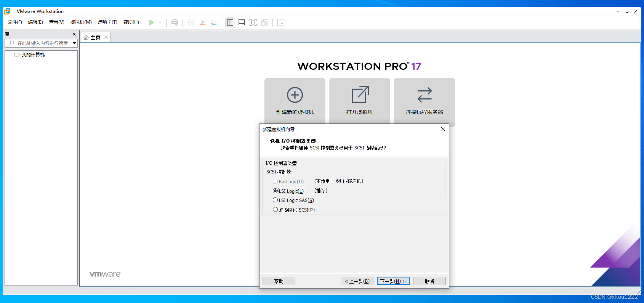Click the Unity mode toolbar icon
The height and width of the screenshot is (303, 644).
click(264, 22)
